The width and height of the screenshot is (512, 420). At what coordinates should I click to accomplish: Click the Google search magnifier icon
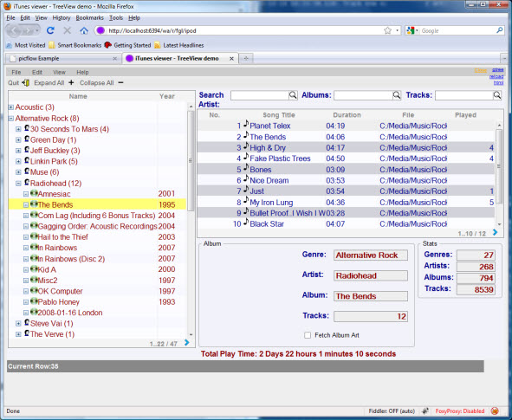coord(500,30)
